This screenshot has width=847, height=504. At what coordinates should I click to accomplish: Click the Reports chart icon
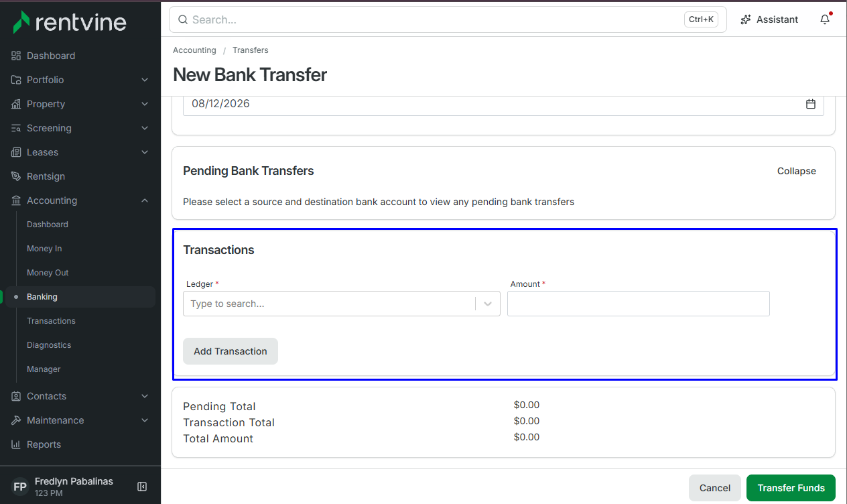tap(16, 444)
